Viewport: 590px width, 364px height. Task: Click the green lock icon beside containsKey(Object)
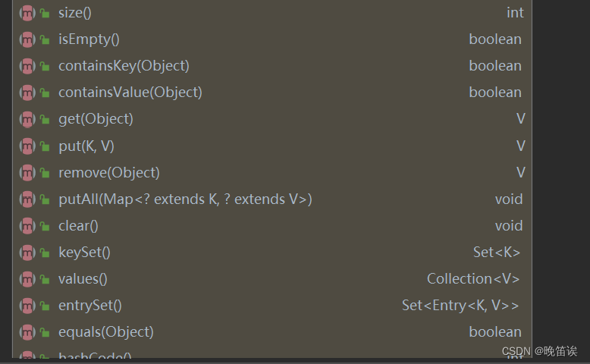tap(45, 67)
